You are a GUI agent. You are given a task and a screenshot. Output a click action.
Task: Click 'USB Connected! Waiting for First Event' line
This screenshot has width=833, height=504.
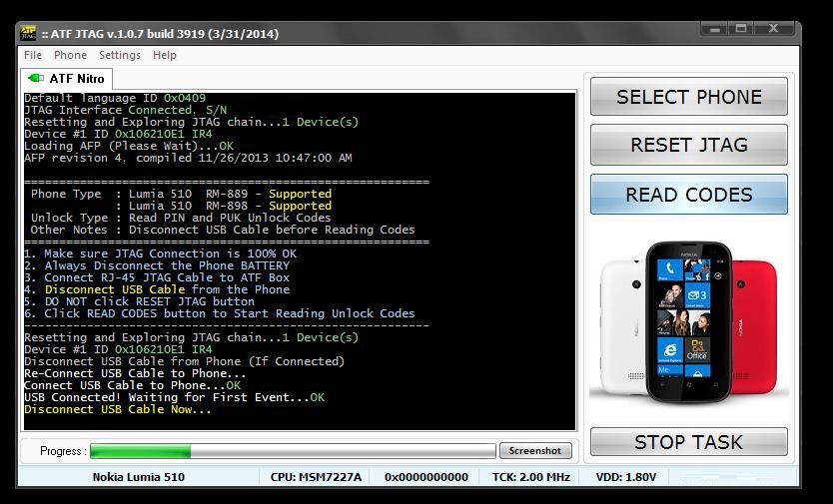point(174,397)
